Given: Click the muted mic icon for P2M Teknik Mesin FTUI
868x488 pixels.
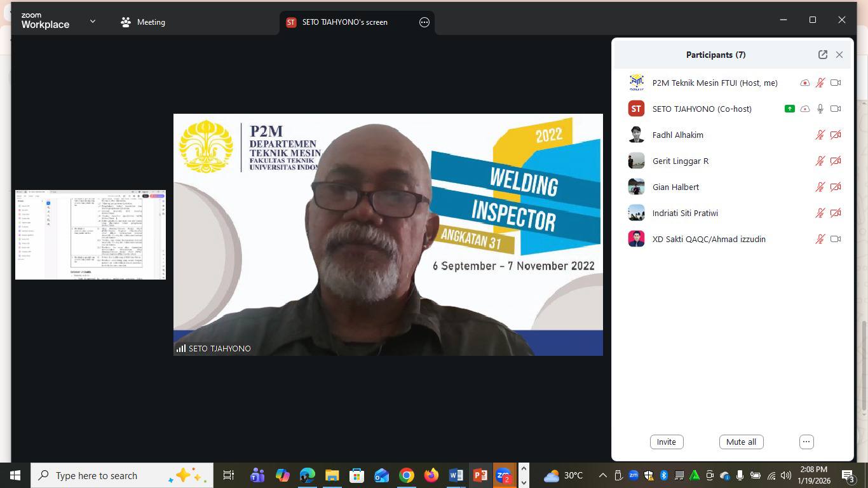Looking at the screenshot, I should [x=820, y=83].
